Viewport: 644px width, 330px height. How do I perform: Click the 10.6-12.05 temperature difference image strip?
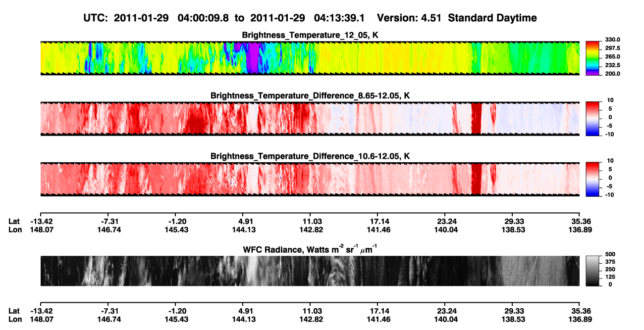point(310,179)
